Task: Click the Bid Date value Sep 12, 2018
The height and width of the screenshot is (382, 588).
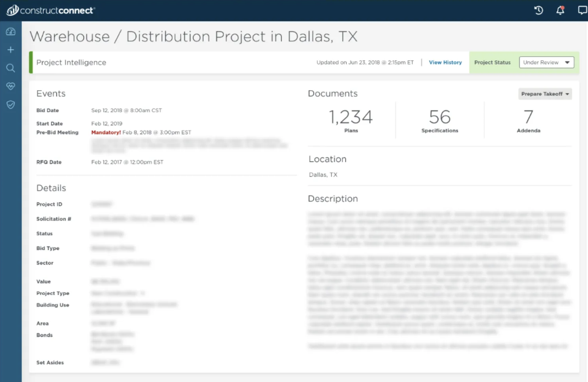Action: [126, 111]
